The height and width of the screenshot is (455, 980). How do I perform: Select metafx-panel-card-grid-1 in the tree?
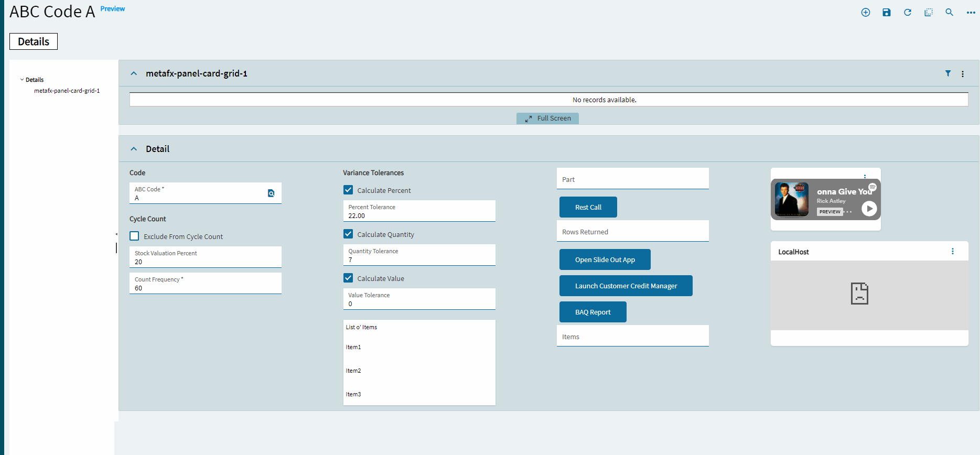(67, 91)
